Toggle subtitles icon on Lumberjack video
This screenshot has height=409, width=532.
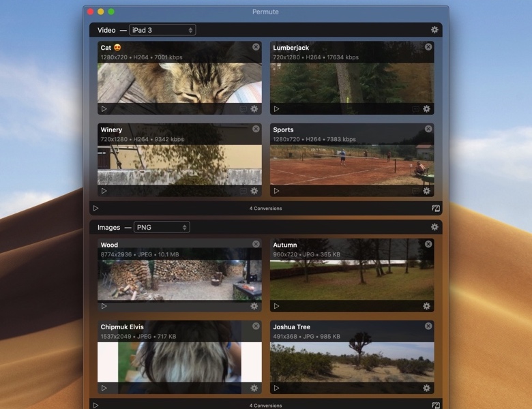pyautogui.click(x=415, y=109)
